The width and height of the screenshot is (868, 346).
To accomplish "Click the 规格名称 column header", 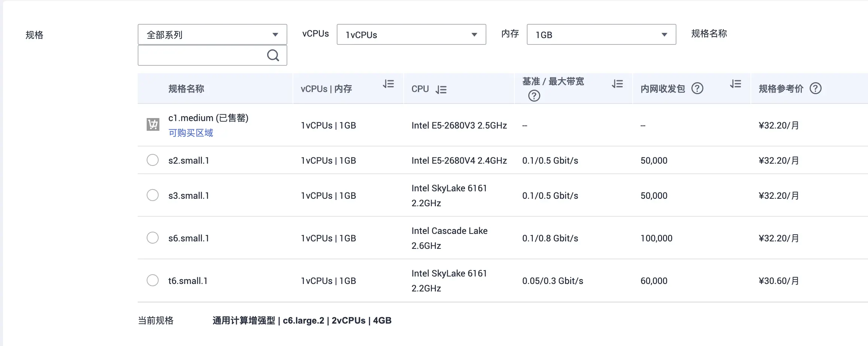I will point(186,89).
